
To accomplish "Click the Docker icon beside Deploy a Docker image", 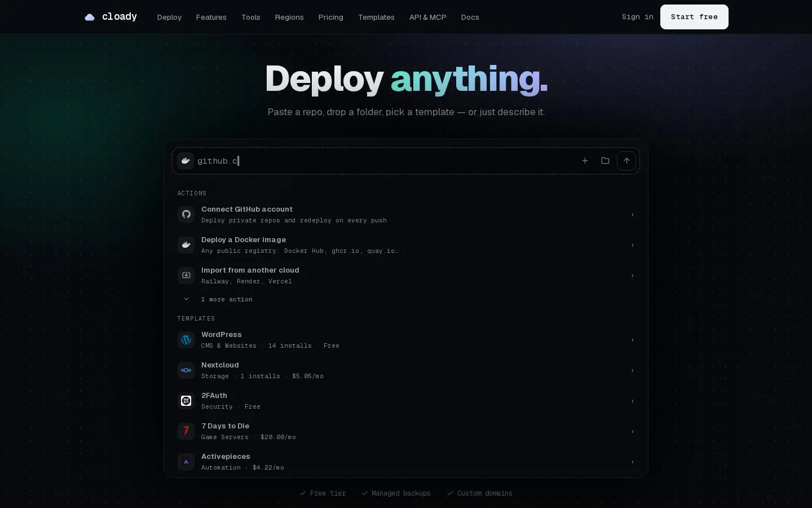I will click(x=186, y=245).
